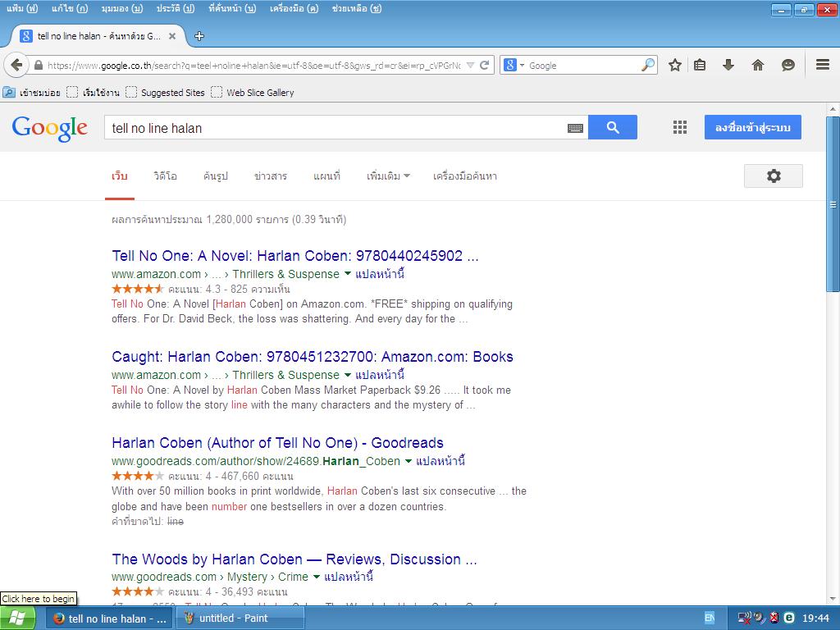
Task: Open แก้ไข (Edit) menu
Action: tap(70, 8)
